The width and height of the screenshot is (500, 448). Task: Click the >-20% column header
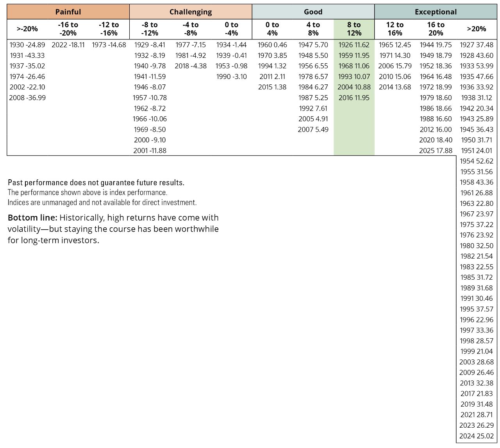click(x=27, y=29)
